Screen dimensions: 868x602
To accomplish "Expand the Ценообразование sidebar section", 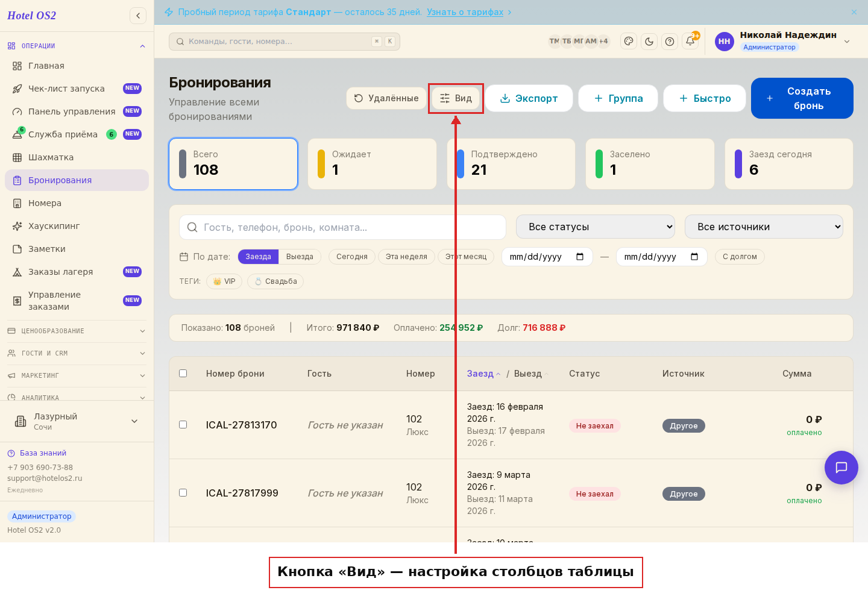I will 77,331.
